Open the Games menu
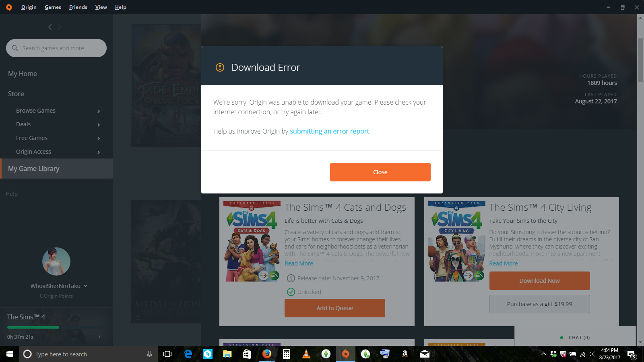This screenshot has height=362, width=644. pos(53,7)
